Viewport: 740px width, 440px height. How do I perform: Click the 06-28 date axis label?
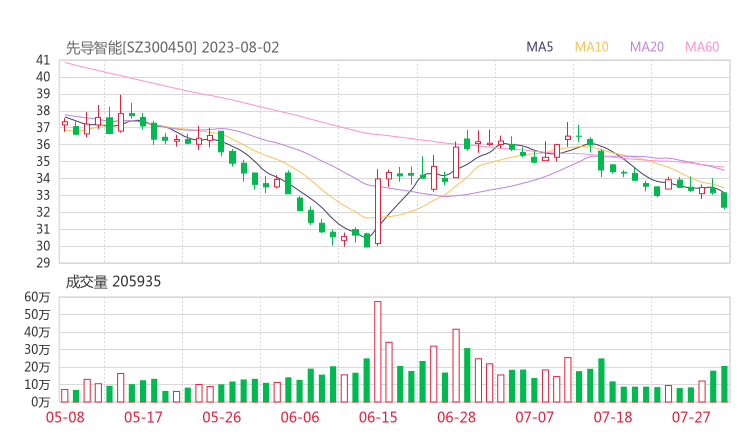click(456, 417)
